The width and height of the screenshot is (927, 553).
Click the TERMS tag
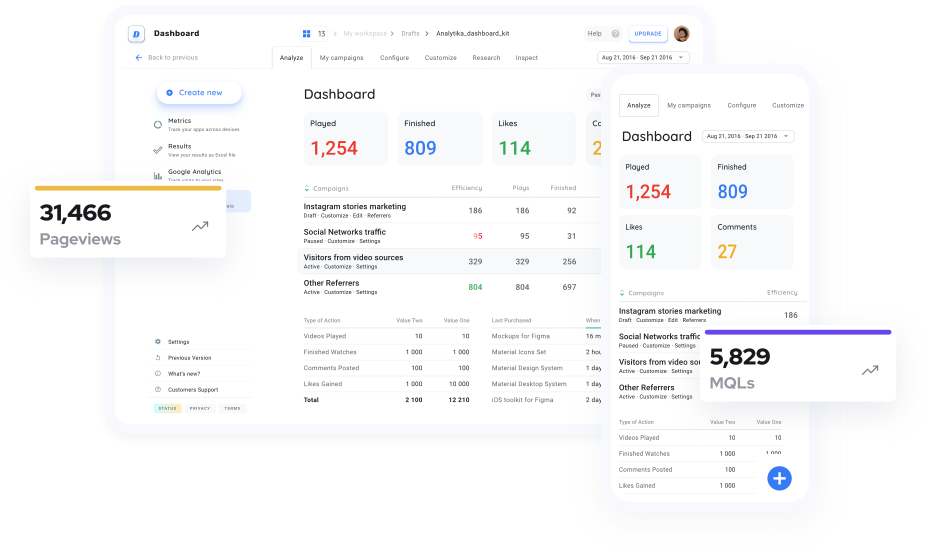[232, 408]
